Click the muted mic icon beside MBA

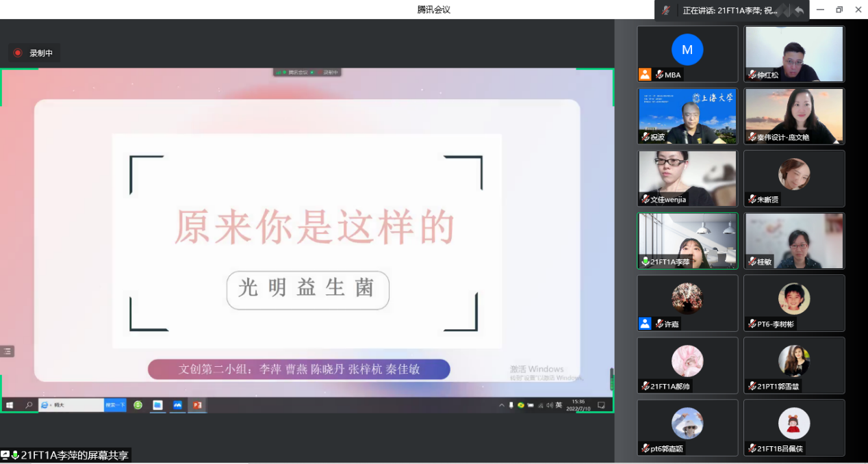(660, 75)
